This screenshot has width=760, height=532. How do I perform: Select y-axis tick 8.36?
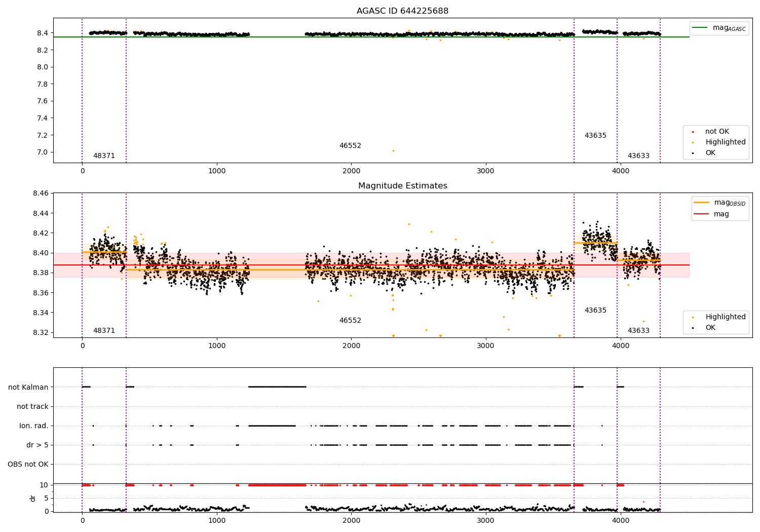point(41,293)
